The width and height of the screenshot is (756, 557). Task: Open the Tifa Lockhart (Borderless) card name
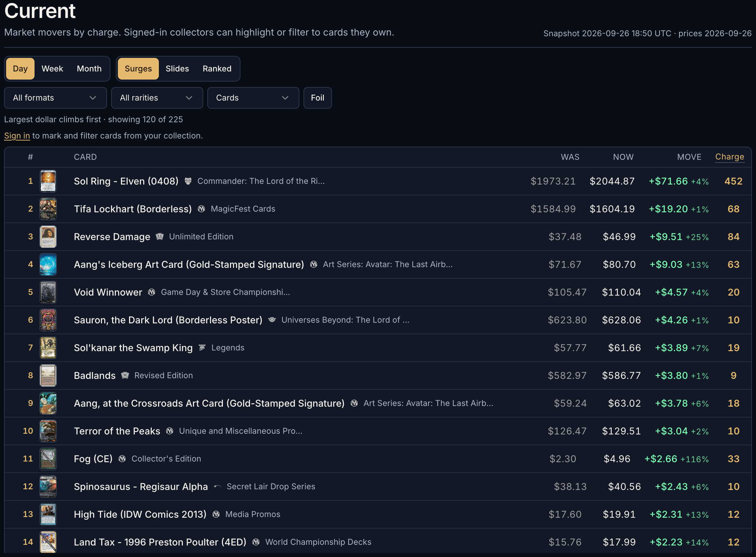point(133,209)
